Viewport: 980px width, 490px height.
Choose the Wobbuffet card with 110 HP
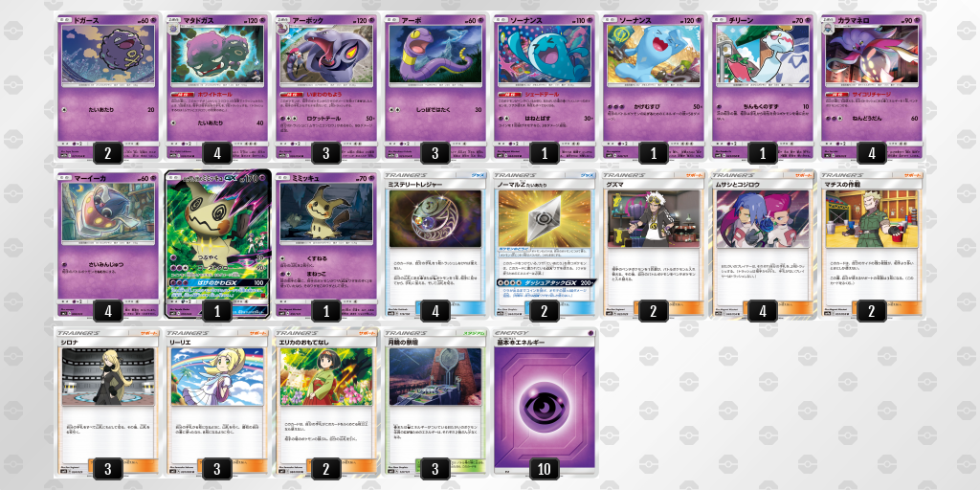[544, 86]
